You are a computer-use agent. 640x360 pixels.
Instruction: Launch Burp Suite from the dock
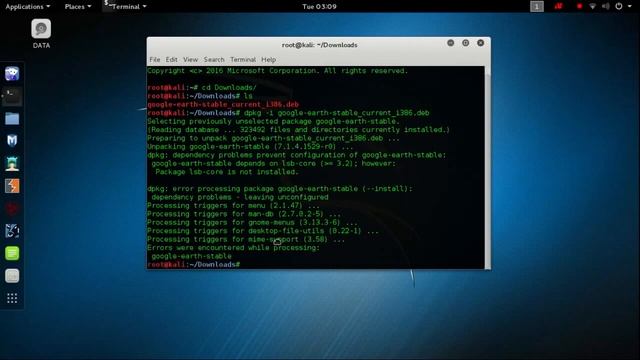click(x=12, y=186)
